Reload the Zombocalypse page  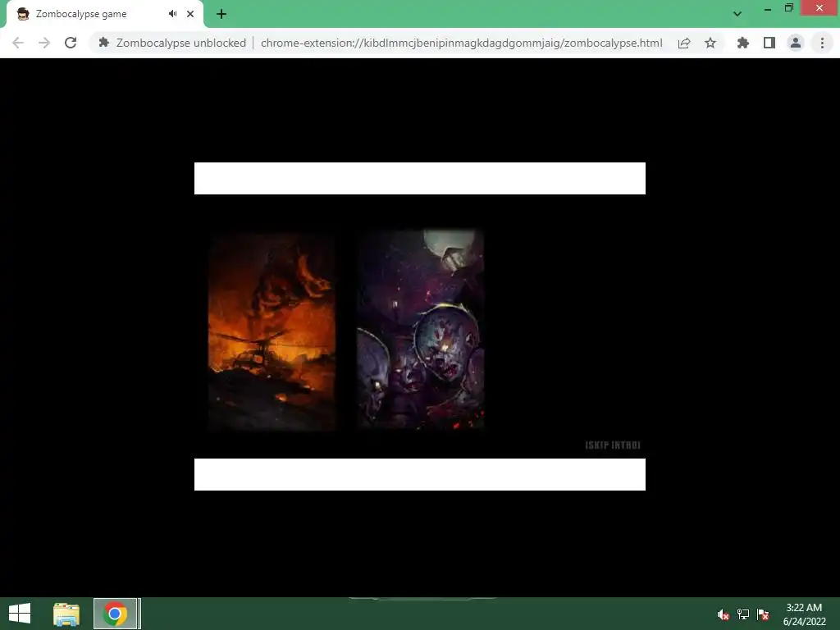(x=71, y=43)
